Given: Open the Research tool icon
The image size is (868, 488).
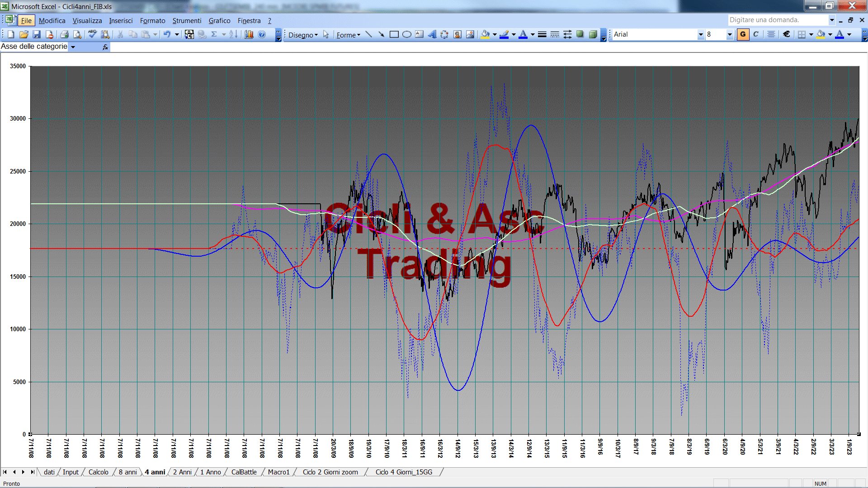Looking at the screenshot, I should coord(105,34).
